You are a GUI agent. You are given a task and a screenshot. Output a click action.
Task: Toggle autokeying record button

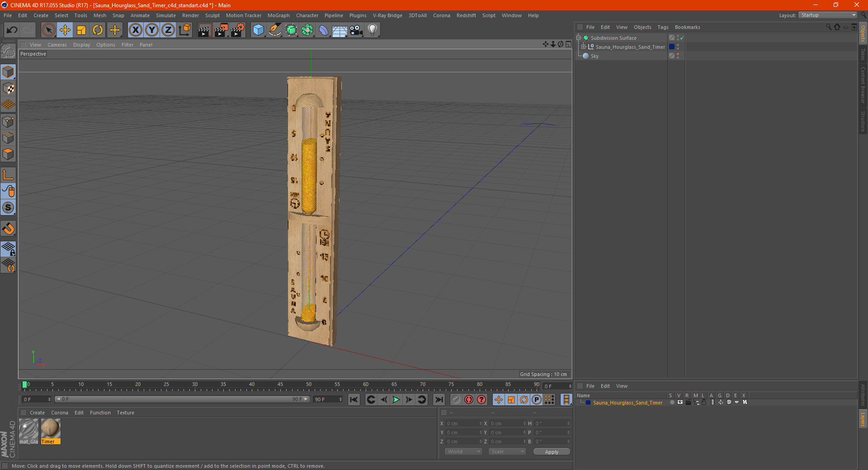(469, 399)
